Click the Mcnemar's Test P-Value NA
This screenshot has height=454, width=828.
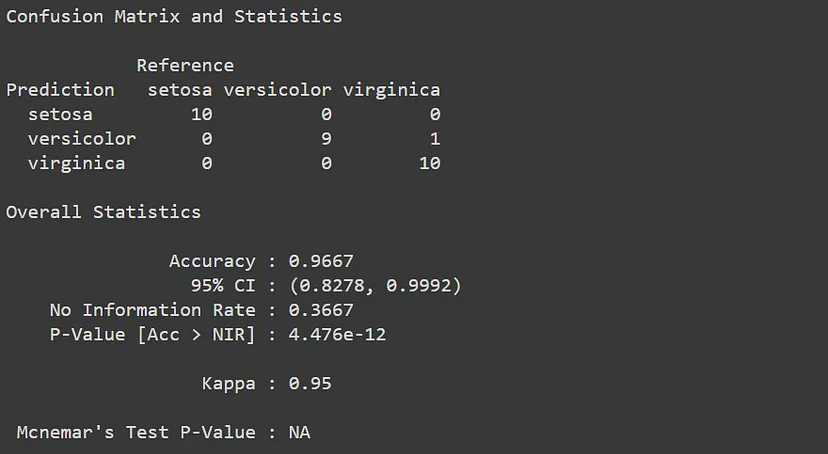(x=299, y=433)
